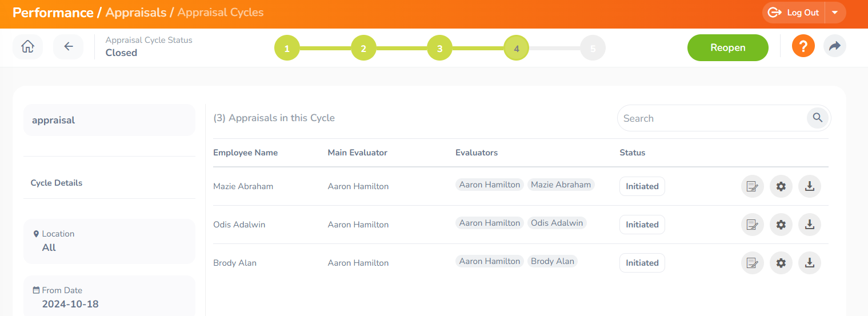Open appraisal form icon for Brody Alan
The width and height of the screenshot is (868, 316).
(753, 263)
